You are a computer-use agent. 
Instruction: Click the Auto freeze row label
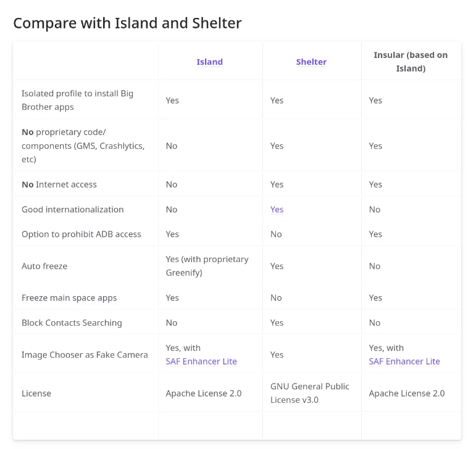(x=44, y=266)
